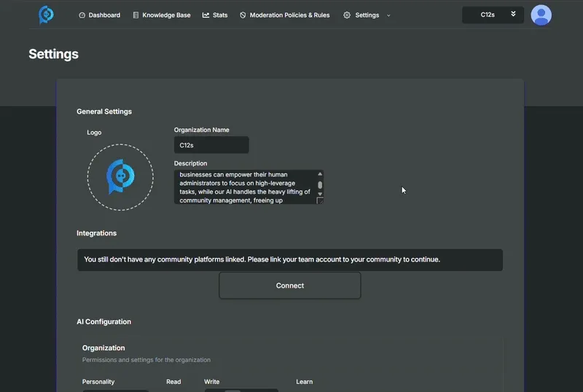Click the Description textarea resize handle
The width and height of the screenshot is (583, 392).
tap(320, 201)
